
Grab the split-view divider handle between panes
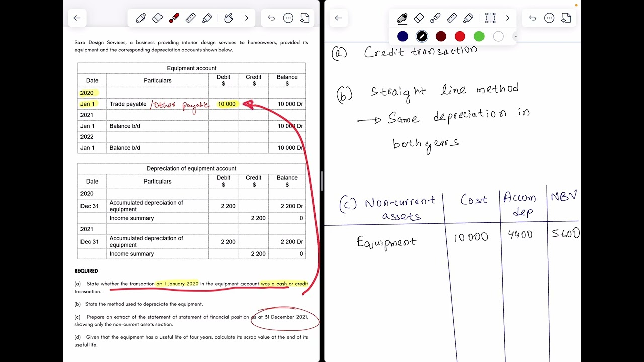(x=322, y=181)
